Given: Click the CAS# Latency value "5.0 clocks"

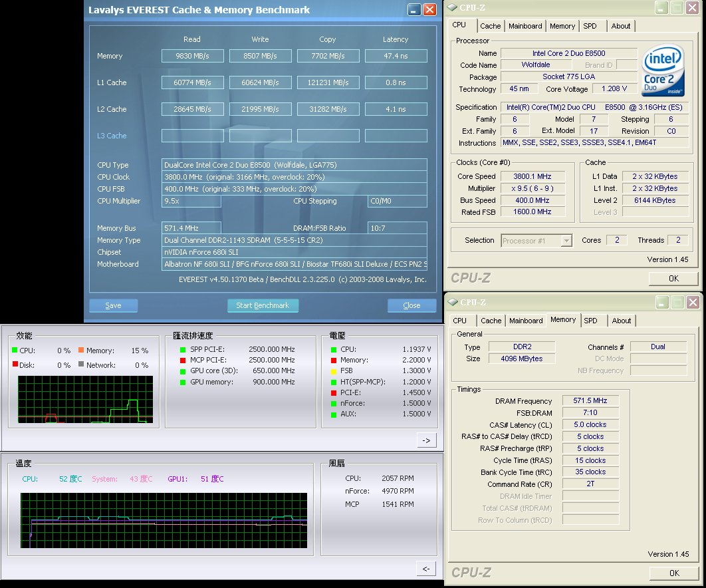Looking at the screenshot, I should click(x=590, y=424).
